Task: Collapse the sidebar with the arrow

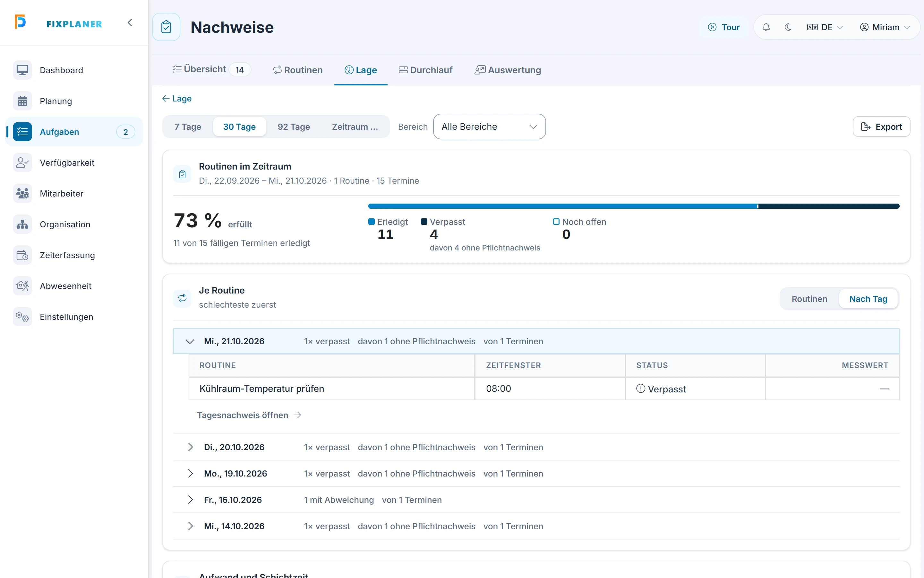Action: tap(130, 23)
